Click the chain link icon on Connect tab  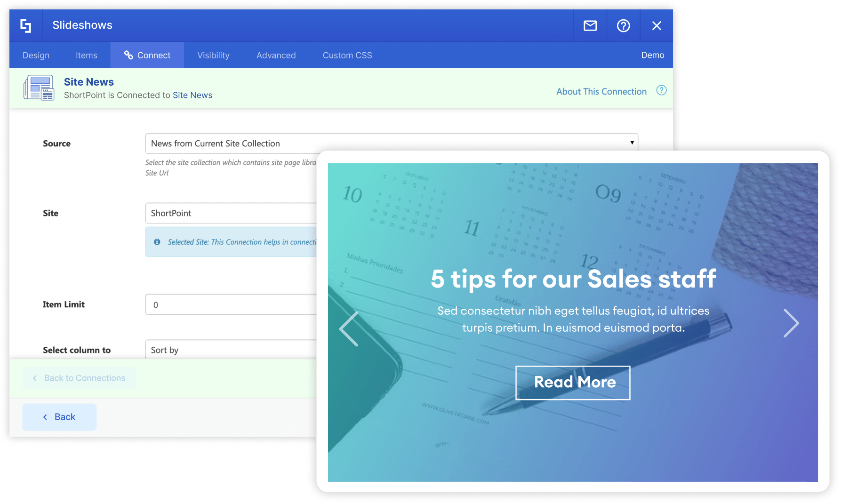click(128, 55)
